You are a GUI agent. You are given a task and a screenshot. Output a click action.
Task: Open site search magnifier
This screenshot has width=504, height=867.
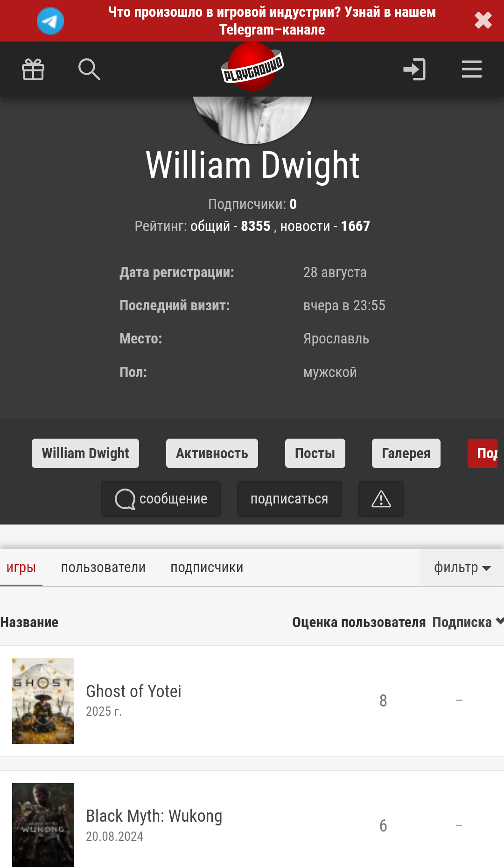coord(89,70)
